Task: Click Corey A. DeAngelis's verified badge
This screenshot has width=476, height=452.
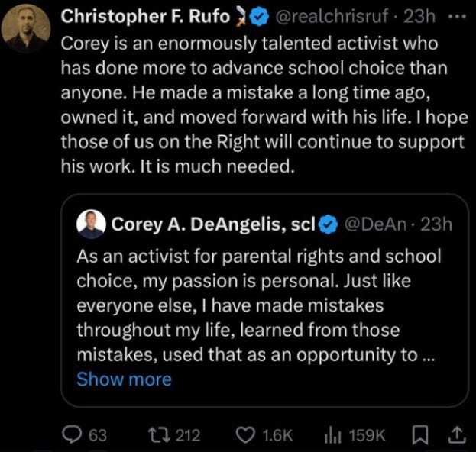Action: [329, 224]
